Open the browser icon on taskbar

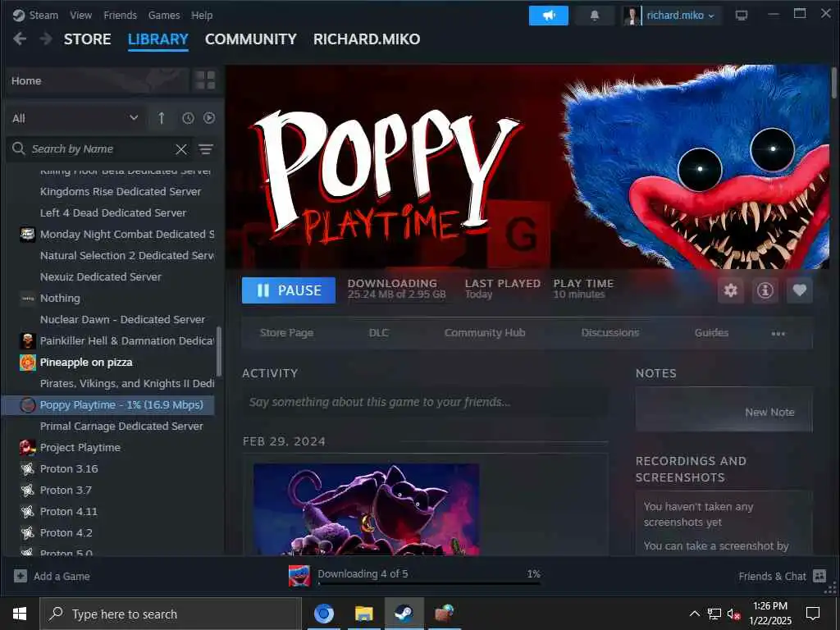[x=323, y=614]
